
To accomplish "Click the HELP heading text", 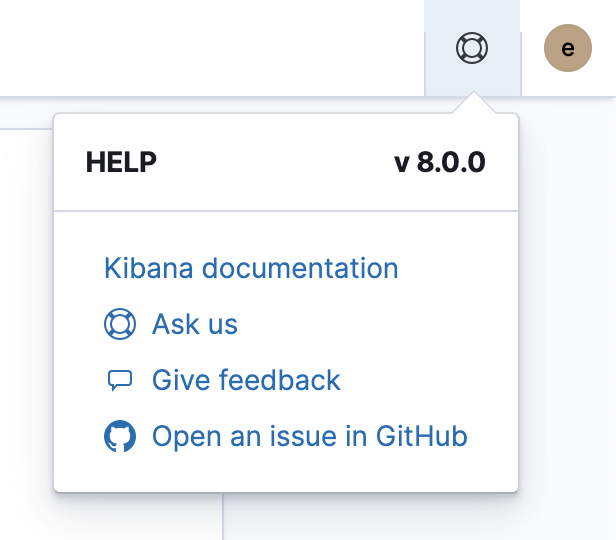I will pyautogui.click(x=121, y=162).
